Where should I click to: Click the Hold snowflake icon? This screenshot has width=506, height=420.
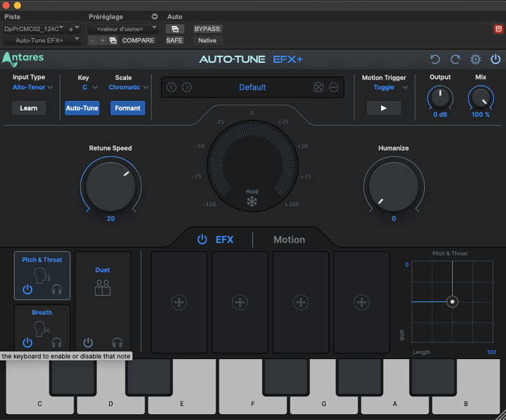(252, 202)
